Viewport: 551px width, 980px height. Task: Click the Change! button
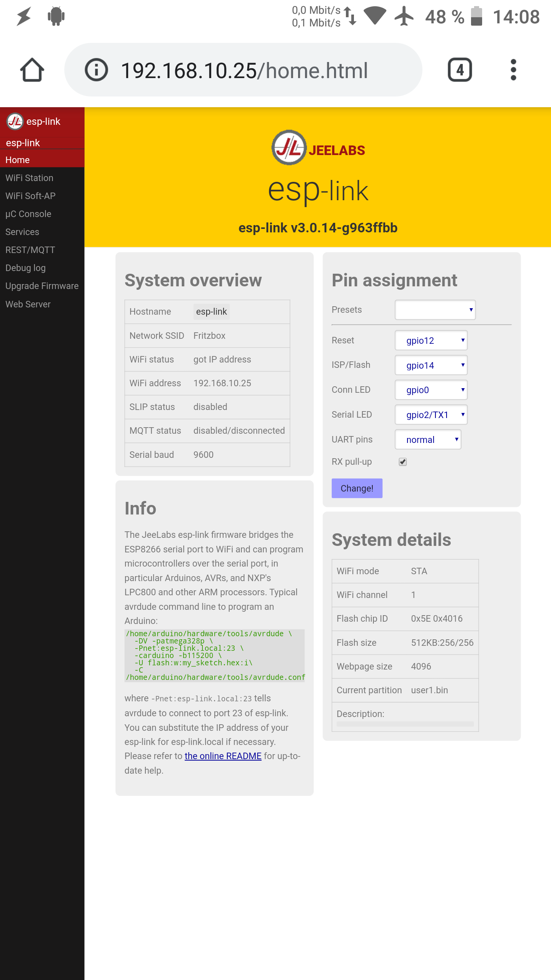click(x=357, y=488)
